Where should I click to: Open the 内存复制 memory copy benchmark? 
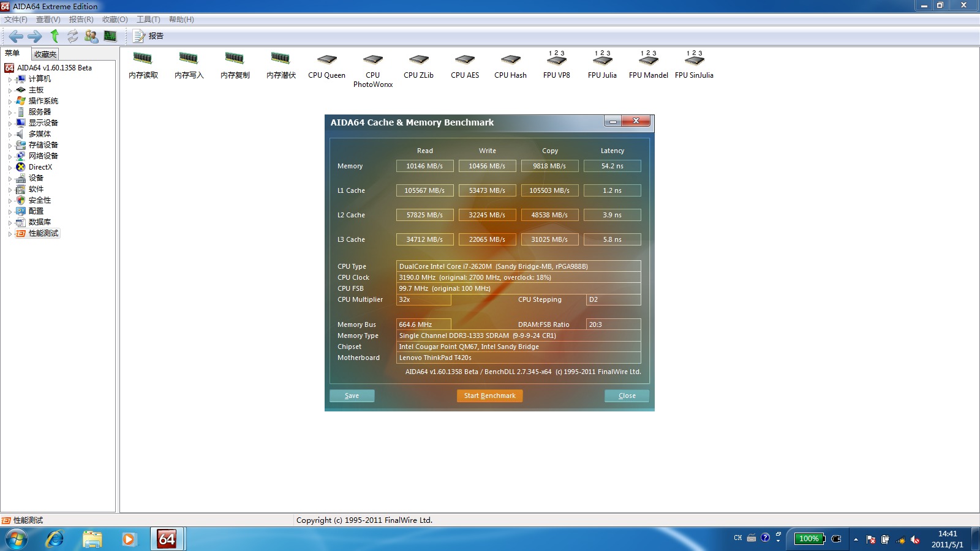point(235,66)
